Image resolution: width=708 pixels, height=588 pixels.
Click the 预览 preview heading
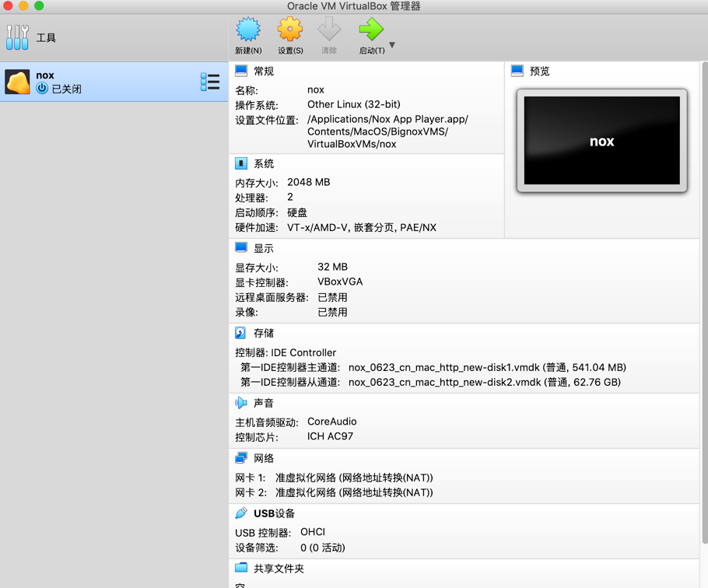click(x=540, y=72)
